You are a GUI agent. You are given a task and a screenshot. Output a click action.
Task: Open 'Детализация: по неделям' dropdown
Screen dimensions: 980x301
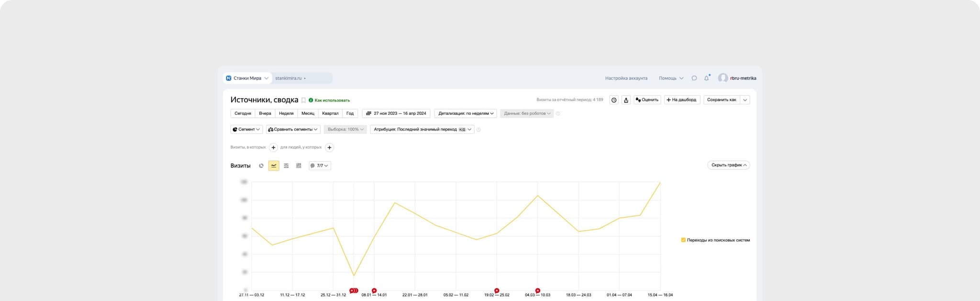click(466, 113)
